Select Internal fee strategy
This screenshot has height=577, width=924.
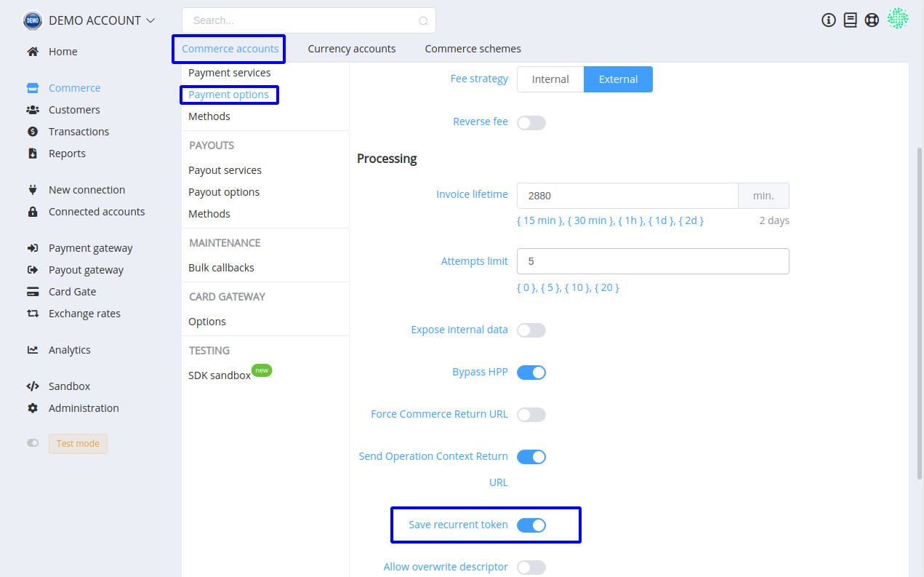coord(550,79)
